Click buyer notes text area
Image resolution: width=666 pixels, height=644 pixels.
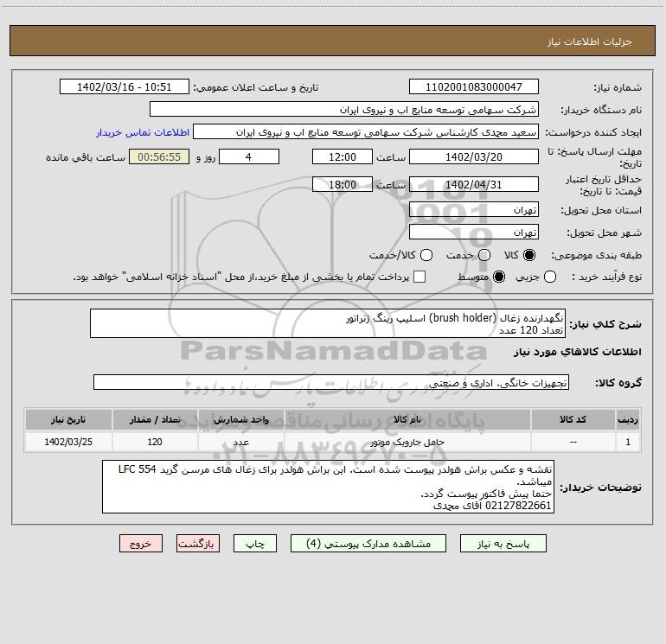328,487
